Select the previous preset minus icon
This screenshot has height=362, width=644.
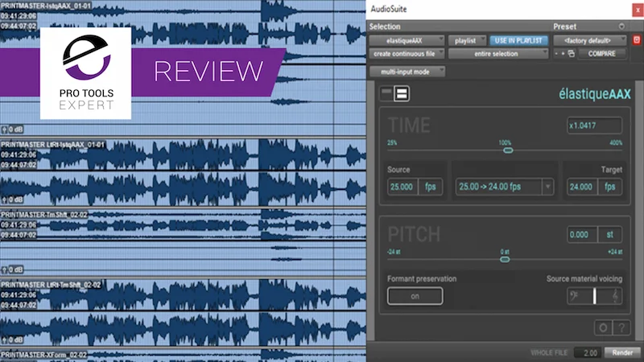pos(556,54)
